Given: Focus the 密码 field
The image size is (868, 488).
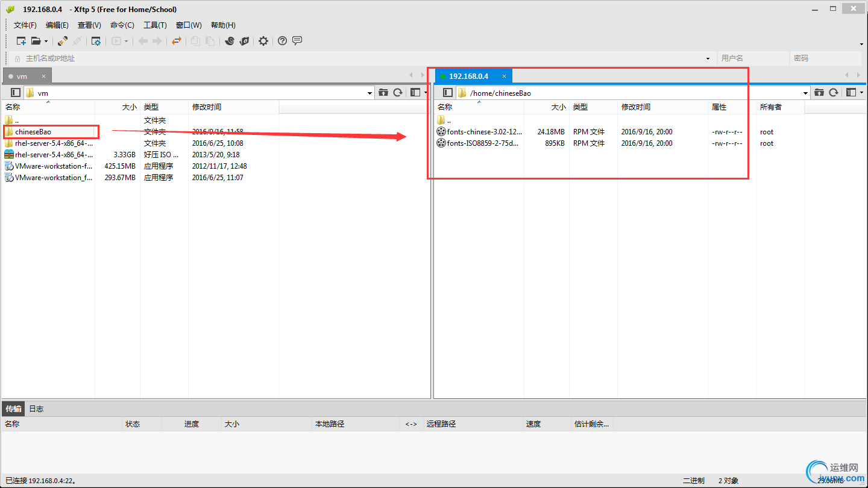Looking at the screenshot, I should coord(826,58).
